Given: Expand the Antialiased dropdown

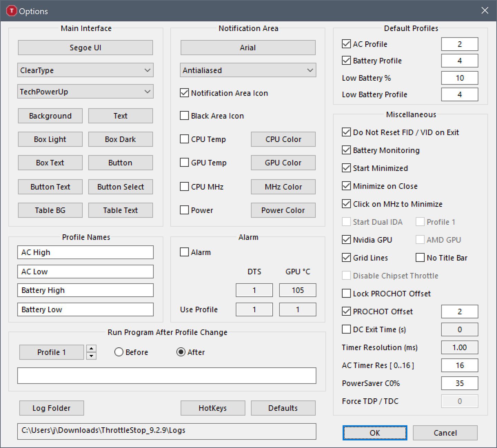Looking at the screenshot, I should [x=248, y=70].
